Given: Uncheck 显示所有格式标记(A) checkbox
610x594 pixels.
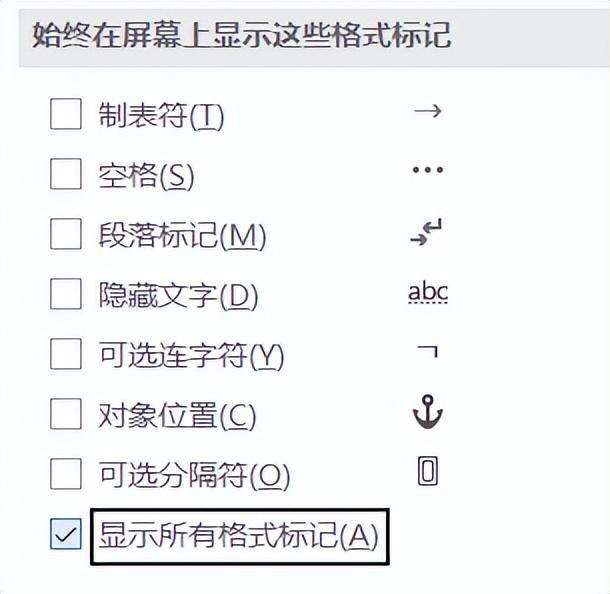Looking at the screenshot, I should pos(66,534).
